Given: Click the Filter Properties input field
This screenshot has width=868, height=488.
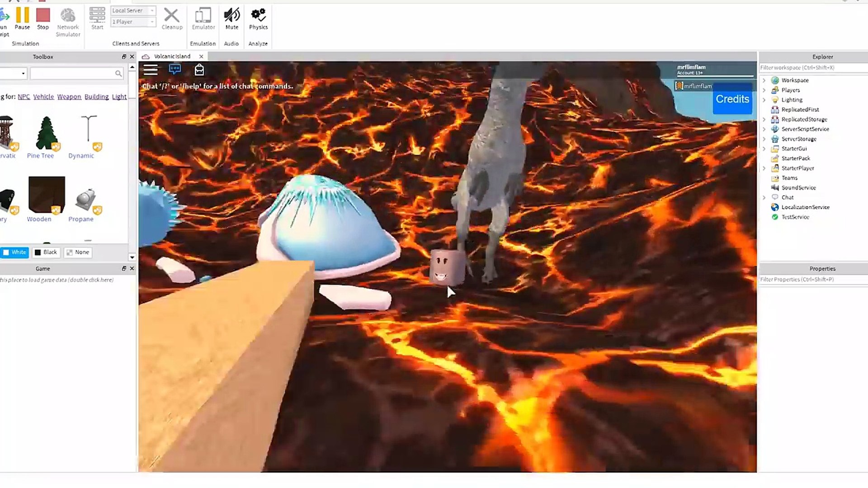Looking at the screenshot, I should (x=813, y=280).
